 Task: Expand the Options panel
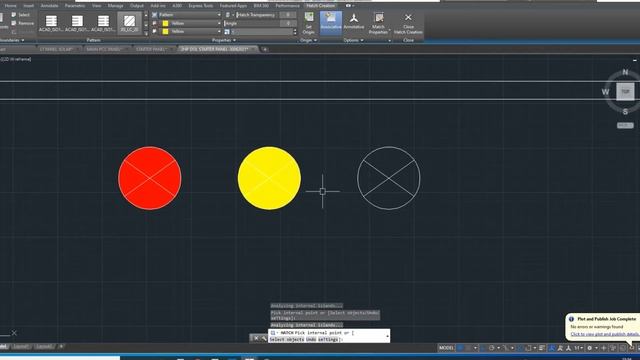coord(353,40)
